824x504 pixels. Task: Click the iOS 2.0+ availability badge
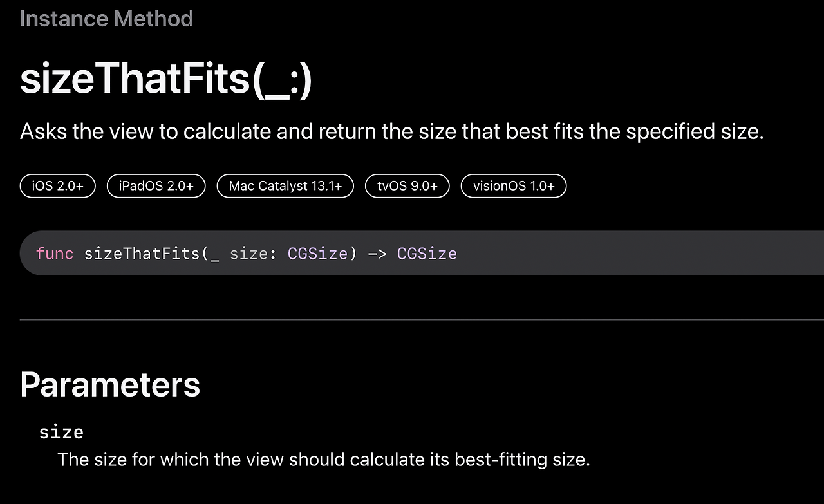click(x=58, y=186)
